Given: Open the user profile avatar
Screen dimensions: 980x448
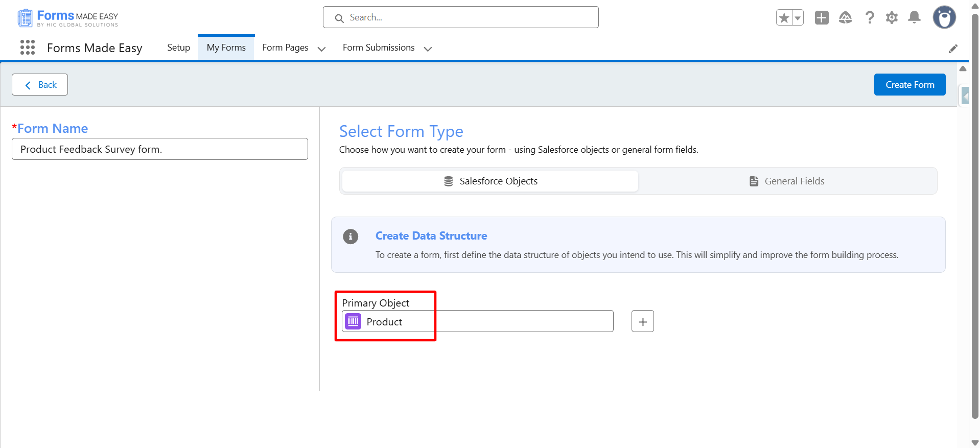Looking at the screenshot, I should (944, 18).
